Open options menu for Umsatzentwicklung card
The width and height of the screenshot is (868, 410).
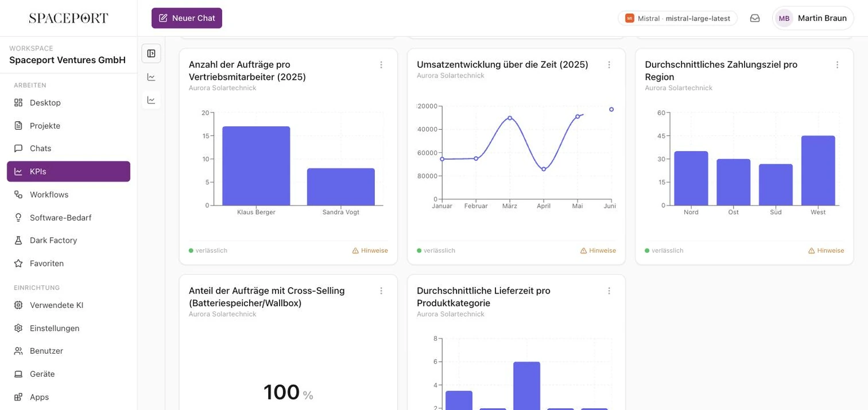[x=609, y=65]
